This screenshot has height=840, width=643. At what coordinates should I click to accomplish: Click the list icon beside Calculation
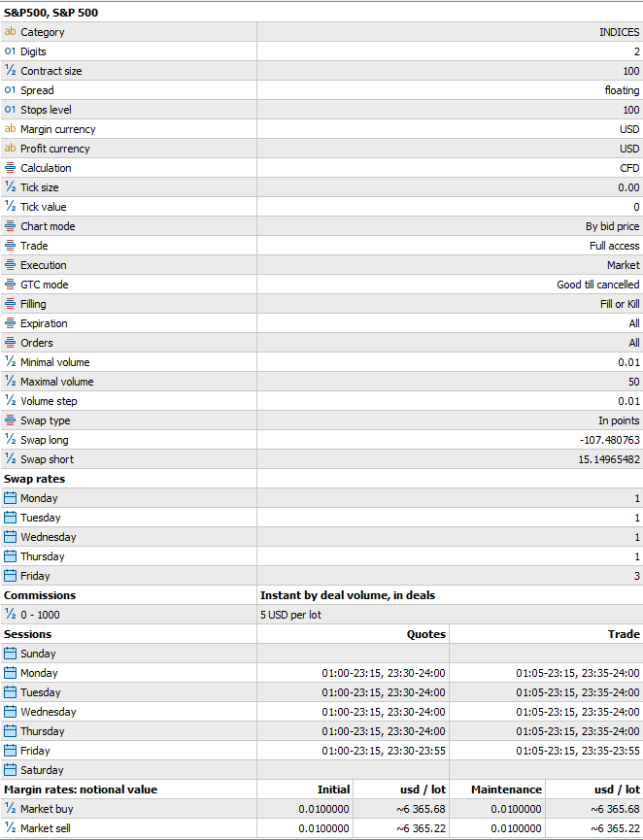click(10, 168)
